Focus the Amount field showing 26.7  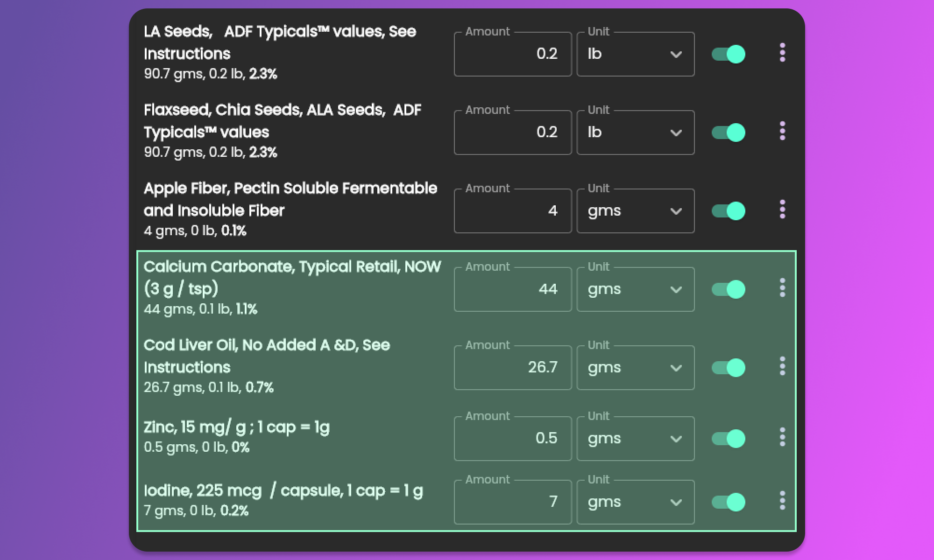click(x=512, y=368)
